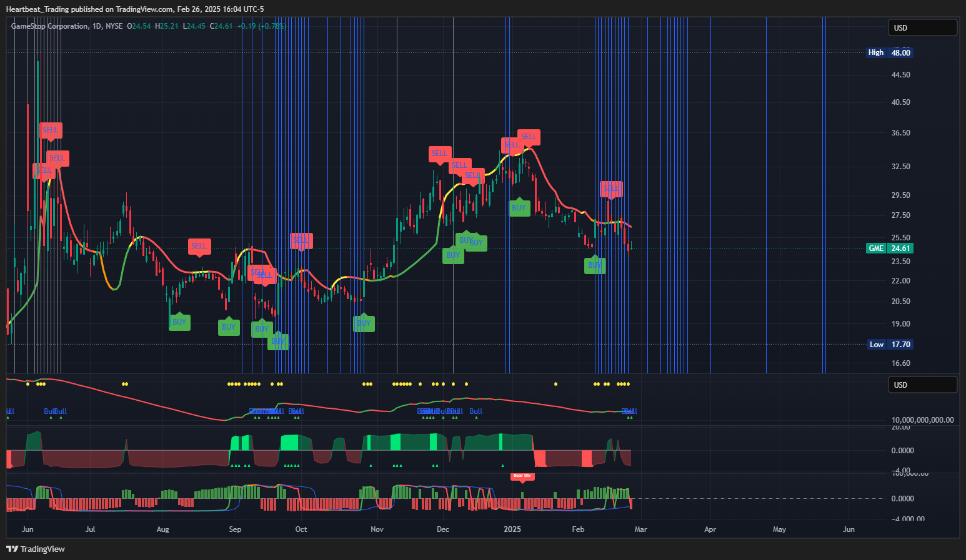
Task: Click the topmost SELL signal of January 2025
Action: pos(529,137)
